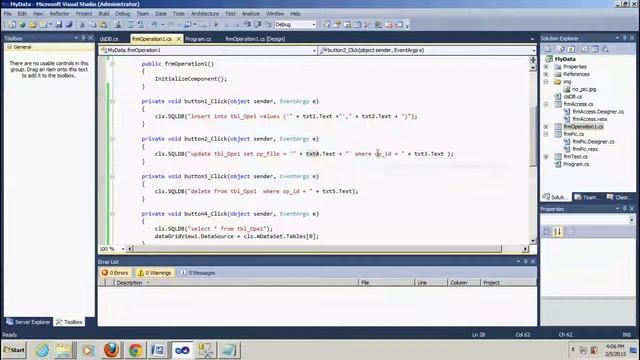640x360 pixels.
Task: Select no_pic.jpg in Solution Explorer
Action: pyautogui.click(x=584, y=89)
